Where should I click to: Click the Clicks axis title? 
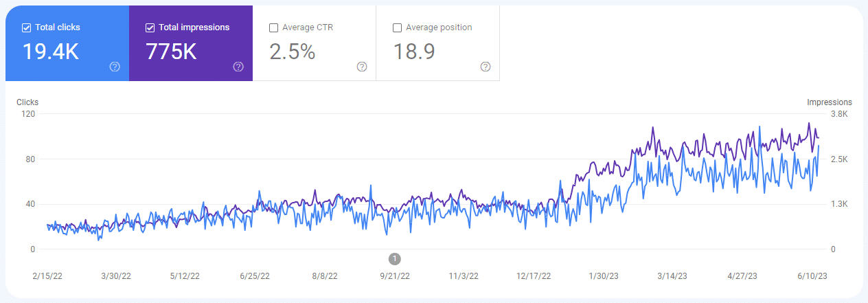coord(27,102)
